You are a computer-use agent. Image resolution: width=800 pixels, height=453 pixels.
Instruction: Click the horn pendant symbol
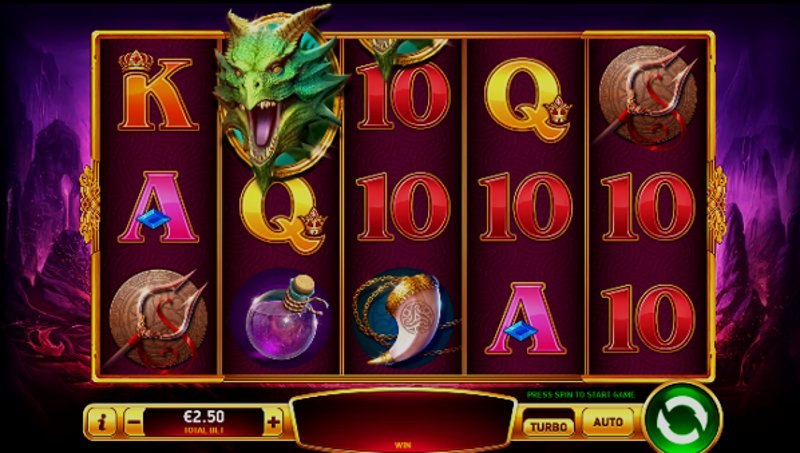(406, 319)
